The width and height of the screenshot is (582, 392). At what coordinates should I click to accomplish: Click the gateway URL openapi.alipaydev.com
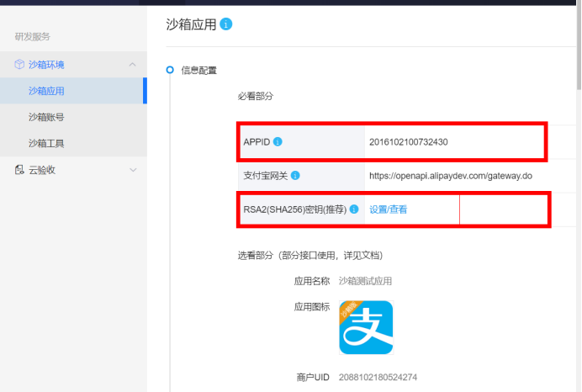tap(451, 176)
